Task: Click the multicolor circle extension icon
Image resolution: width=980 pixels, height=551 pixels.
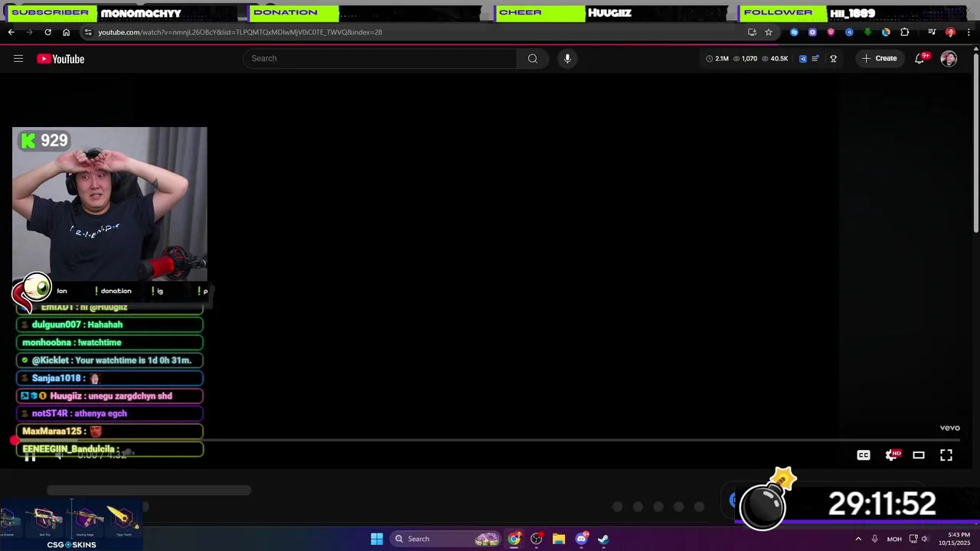Action: click(886, 32)
